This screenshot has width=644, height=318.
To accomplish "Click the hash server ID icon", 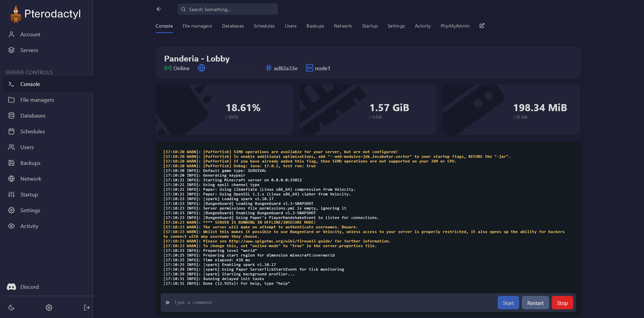I will (269, 68).
